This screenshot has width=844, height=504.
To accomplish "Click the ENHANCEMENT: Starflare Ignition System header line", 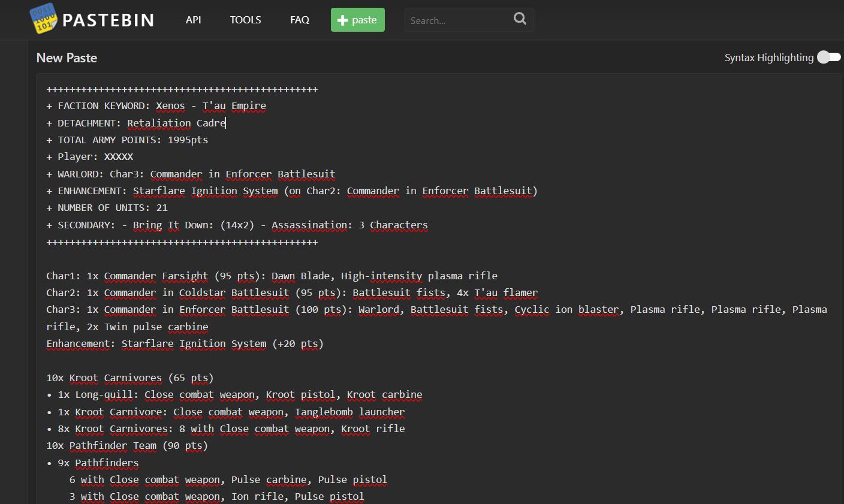I will [292, 191].
